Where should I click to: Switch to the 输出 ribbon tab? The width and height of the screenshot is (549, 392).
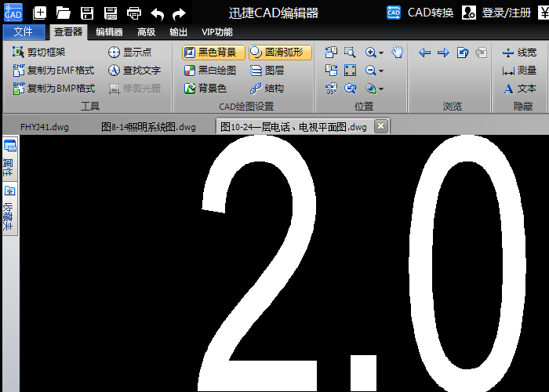pos(178,32)
